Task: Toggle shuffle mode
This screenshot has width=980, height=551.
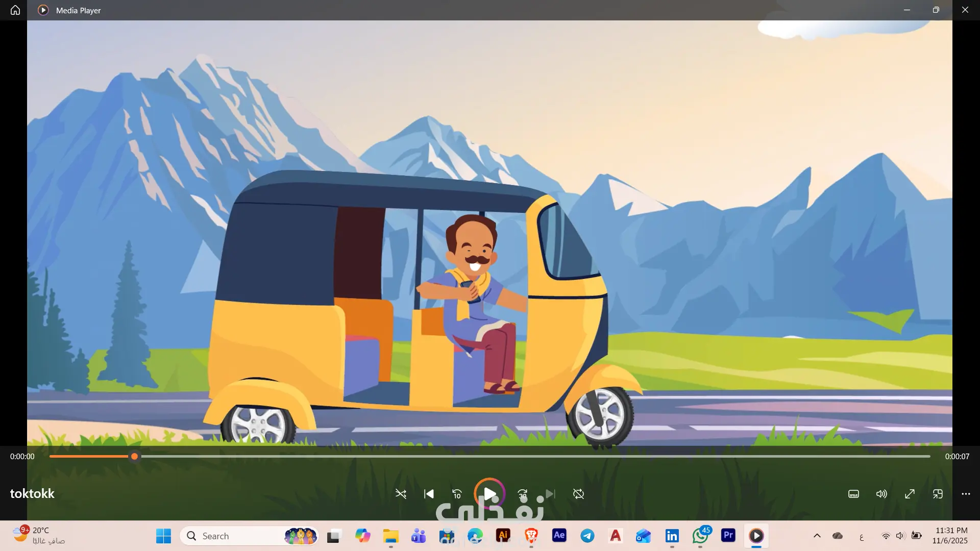Action: tap(401, 494)
